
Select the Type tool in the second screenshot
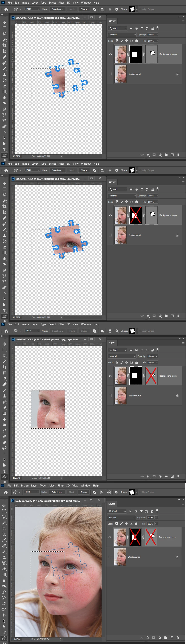click(x=4, y=310)
